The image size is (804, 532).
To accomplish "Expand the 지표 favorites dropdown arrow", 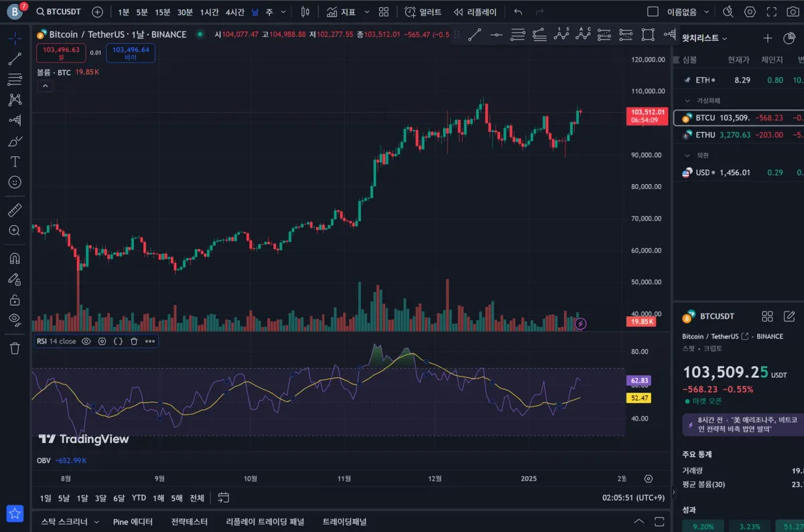I will pyautogui.click(x=366, y=12).
